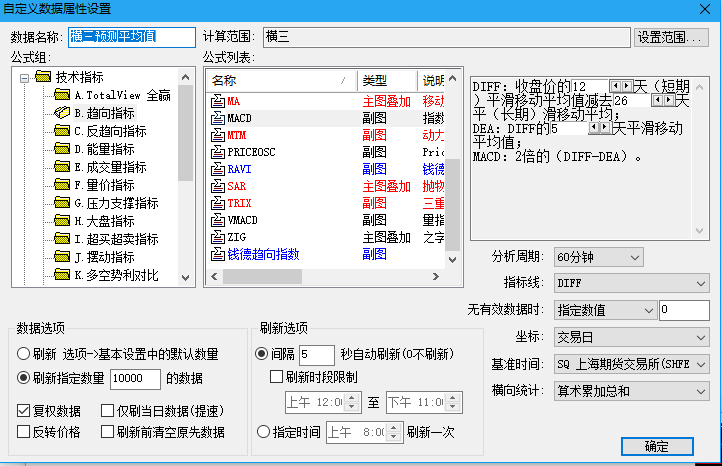Toggle the 复权数据 checkbox
The height and width of the screenshot is (466, 722).
click(x=24, y=411)
